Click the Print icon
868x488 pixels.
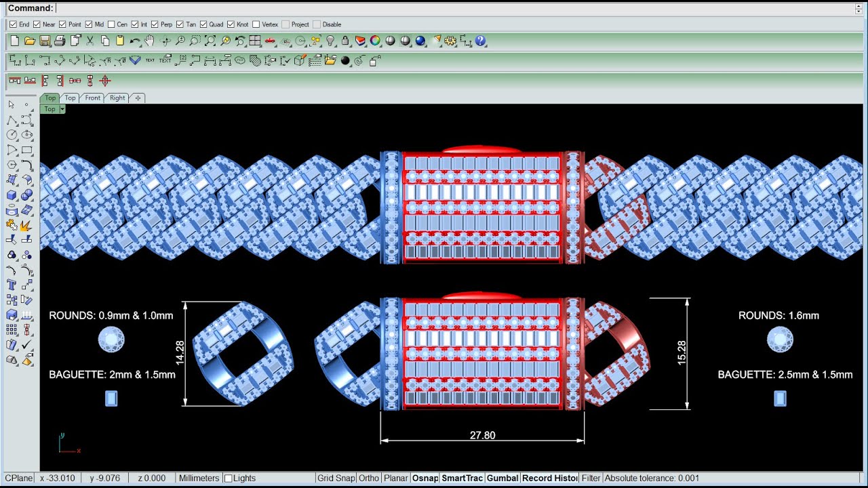click(x=60, y=41)
